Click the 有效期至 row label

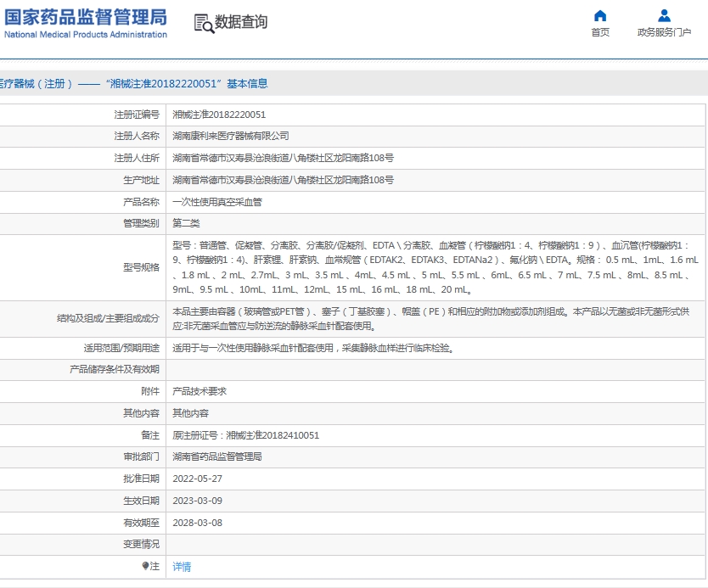141,523
